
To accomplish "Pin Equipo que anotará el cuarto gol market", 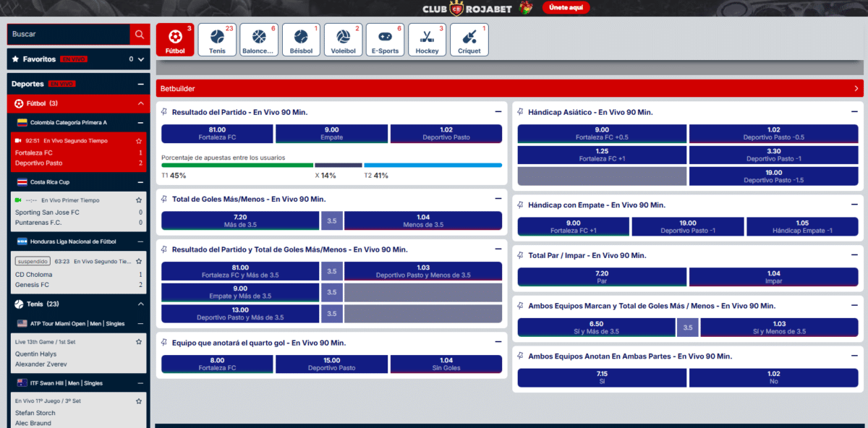I will pyautogui.click(x=165, y=343).
